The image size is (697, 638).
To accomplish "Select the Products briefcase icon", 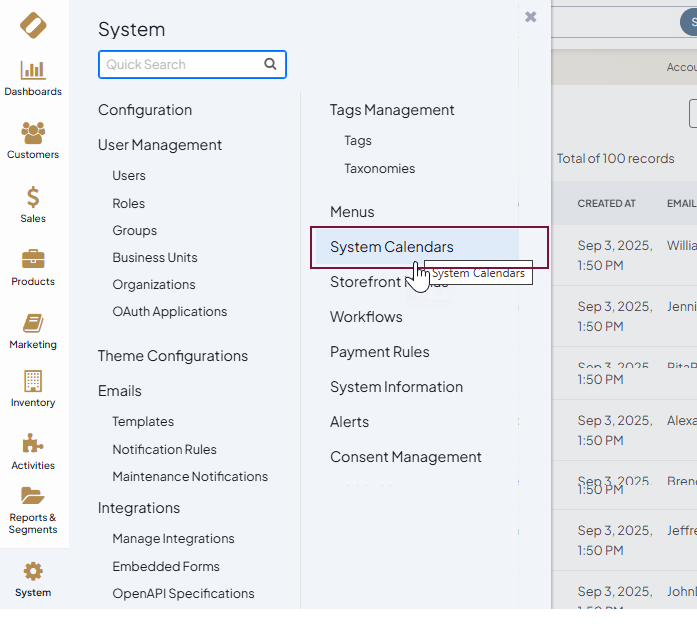I will 33,260.
